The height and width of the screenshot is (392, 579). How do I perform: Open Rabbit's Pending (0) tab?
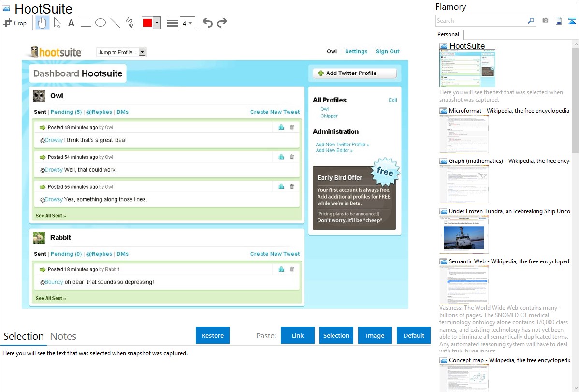point(66,254)
